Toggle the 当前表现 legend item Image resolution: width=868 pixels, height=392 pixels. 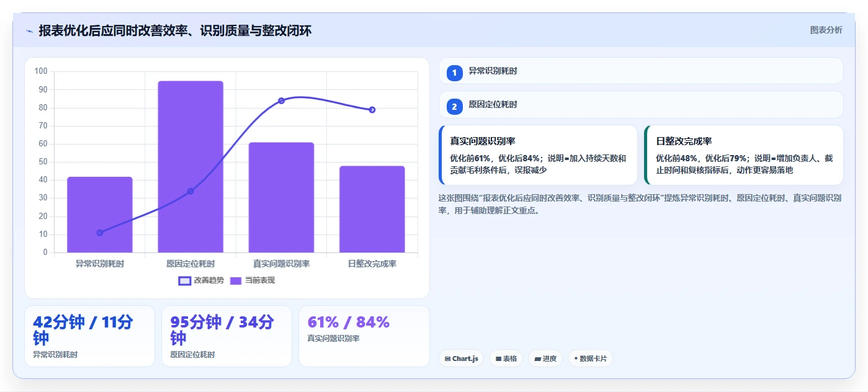pyautogui.click(x=252, y=280)
